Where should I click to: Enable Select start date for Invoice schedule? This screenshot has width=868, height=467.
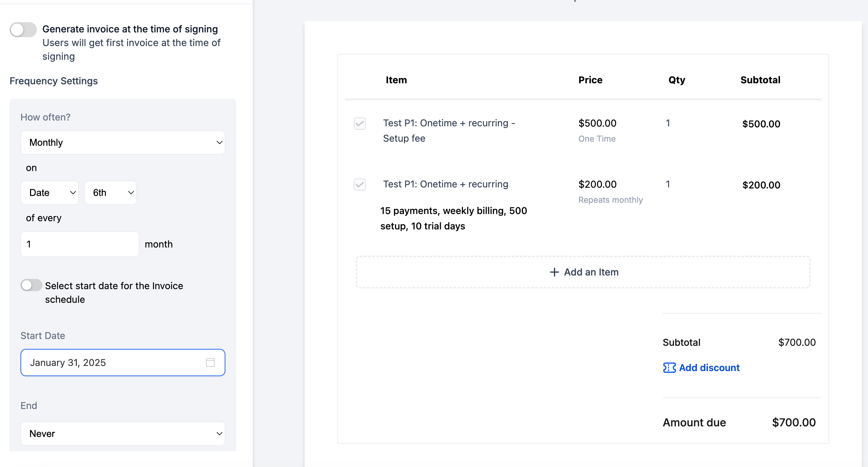pos(31,285)
